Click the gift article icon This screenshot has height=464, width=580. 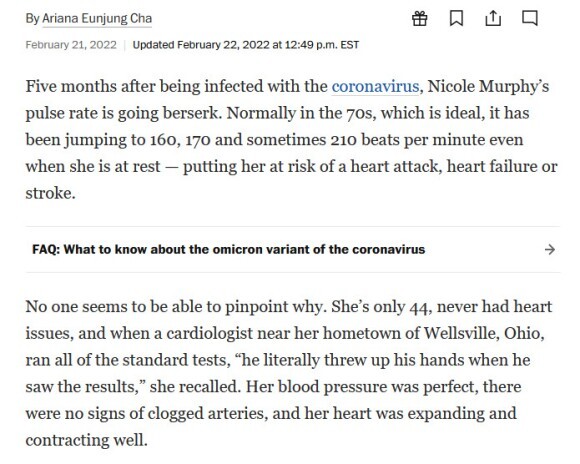click(420, 18)
